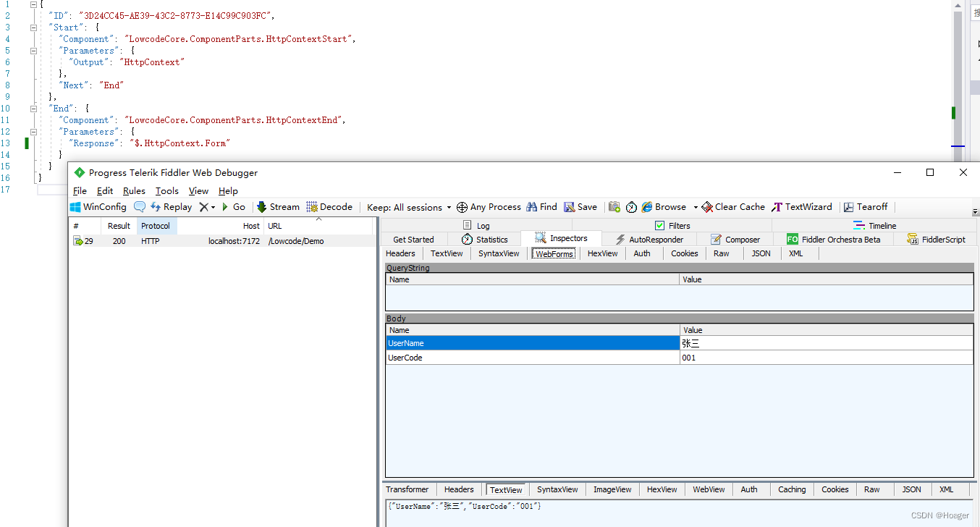Open the Statistics tab
Screen dimensions: 980x527
pyautogui.click(x=484, y=240)
